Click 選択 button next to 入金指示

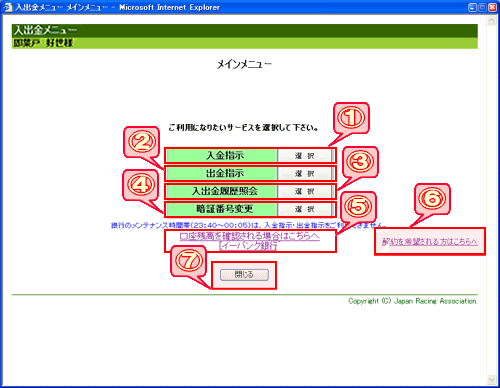pyautogui.click(x=305, y=156)
